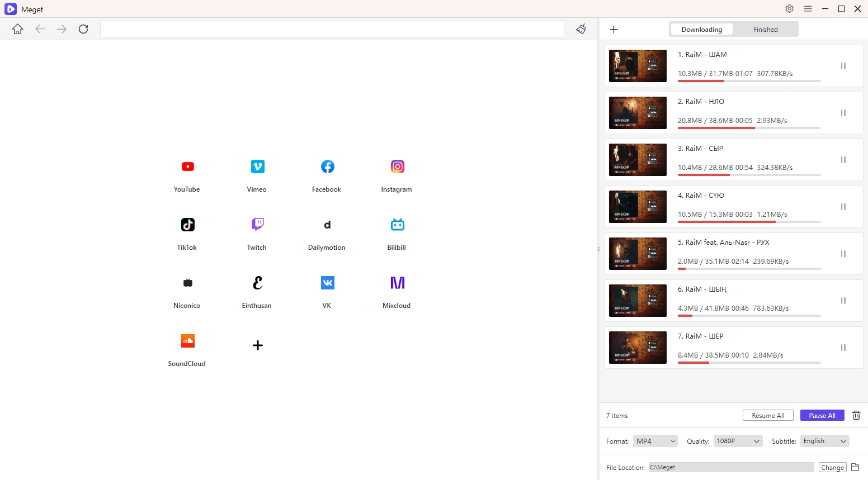Viewport: 868px width, 480px height.
Task: Navigate back in the browser
Action: 40,29
